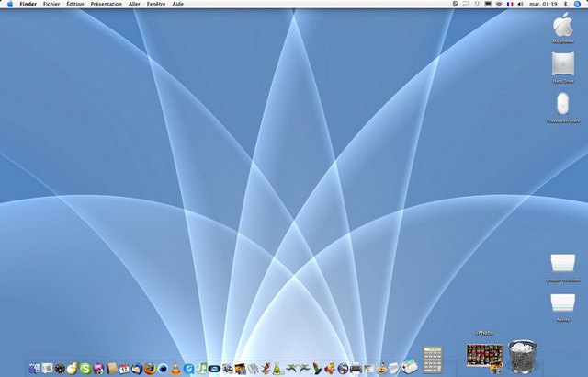The width and height of the screenshot is (588, 377).
Task: Click the display monitor menu bar icon
Action: pos(488,4)
